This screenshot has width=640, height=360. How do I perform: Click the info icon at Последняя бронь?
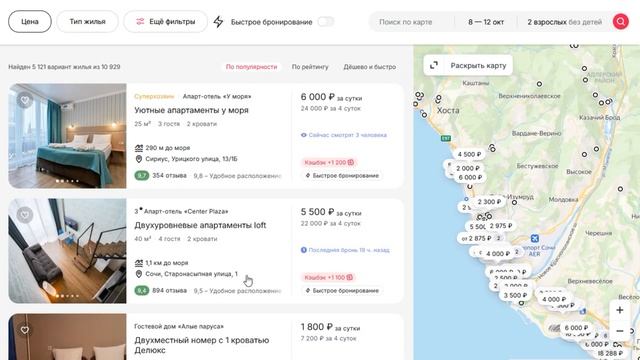(x=304, y=250)
